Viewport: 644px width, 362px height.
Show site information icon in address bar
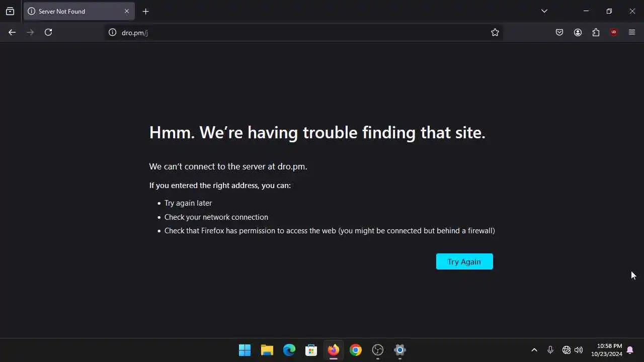[113, 32]
